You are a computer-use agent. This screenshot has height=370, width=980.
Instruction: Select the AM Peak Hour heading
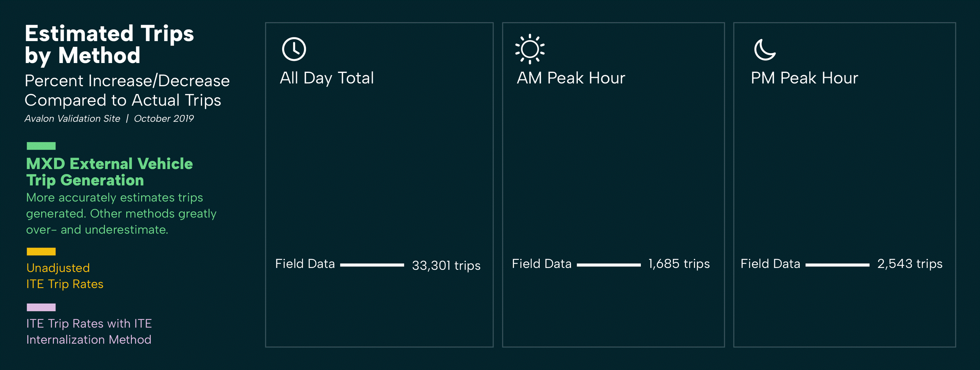(x=571, y=78)
